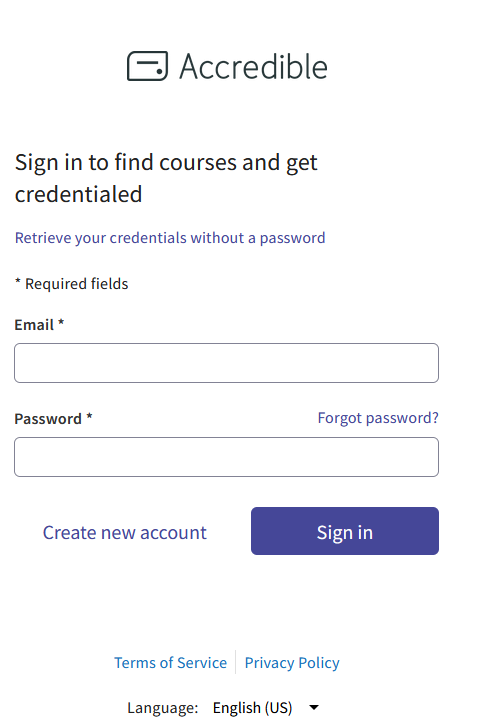The height and width of the screenshot is (717, 480).
Task: Open the Privacy Policy link
Action: coord(292,663)
